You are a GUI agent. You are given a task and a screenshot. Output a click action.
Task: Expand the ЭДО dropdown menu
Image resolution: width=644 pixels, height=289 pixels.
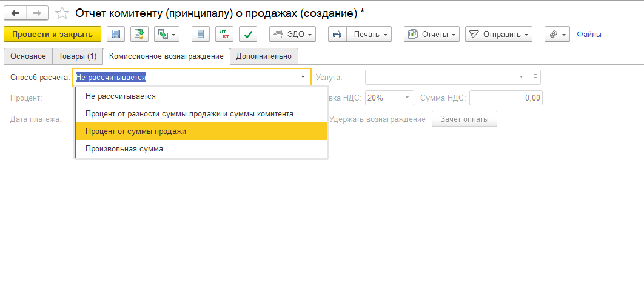(x=293, y=35)
